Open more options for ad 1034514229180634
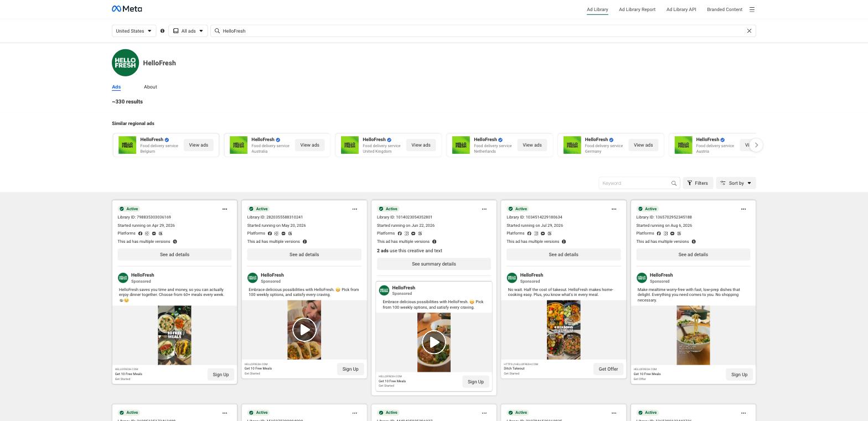The image size is (868, 421). tap(613, 209)
